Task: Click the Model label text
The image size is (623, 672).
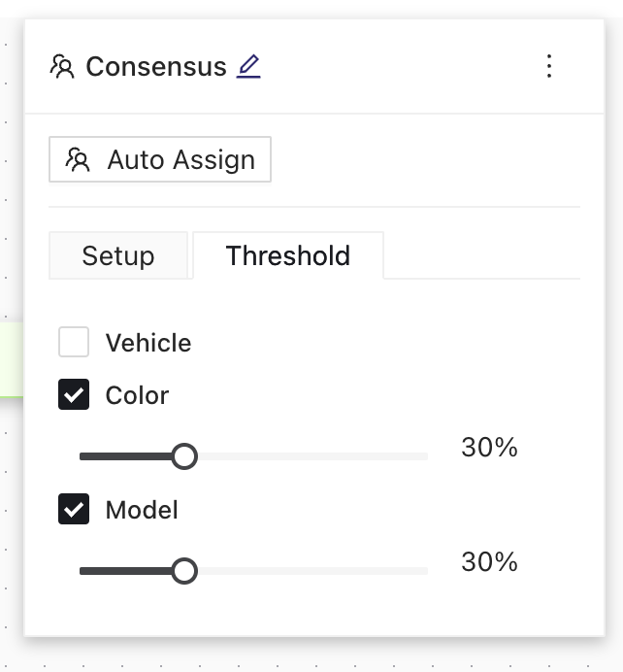Action: point(142,510)
